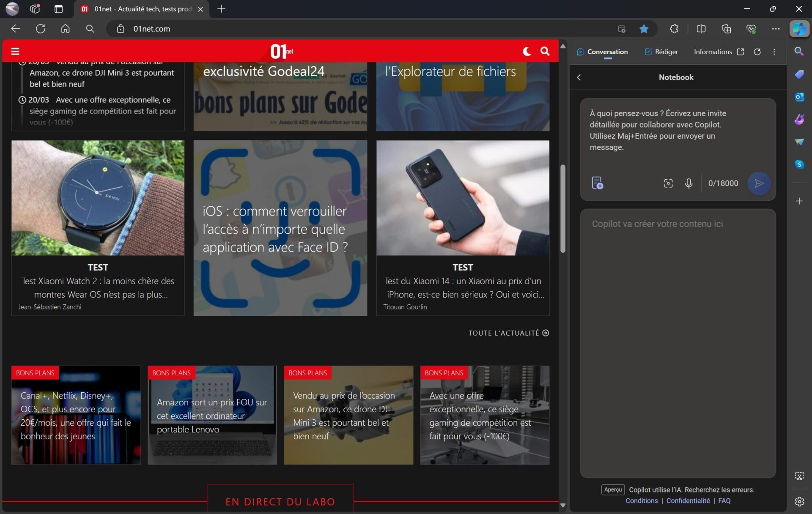This screenshot has width=812, height=514.
Task: Open Outlook from the Edge sidebar
Action: [x=799, y=97]
